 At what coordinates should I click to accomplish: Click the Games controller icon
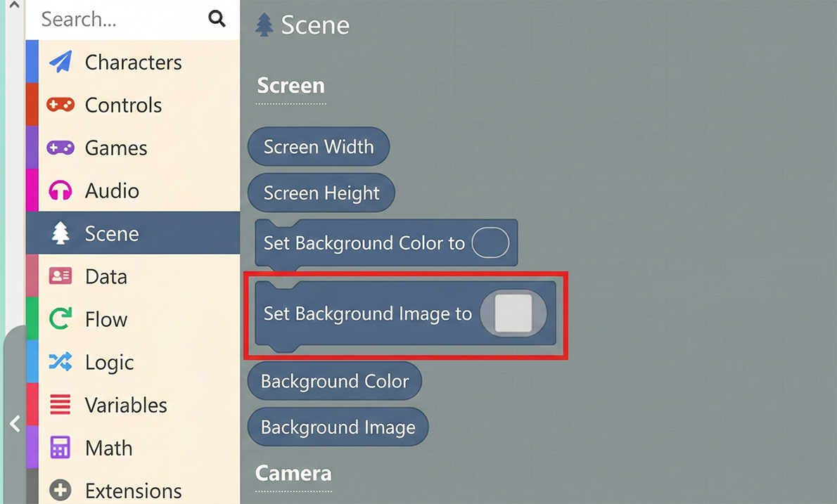coord(60,148)
